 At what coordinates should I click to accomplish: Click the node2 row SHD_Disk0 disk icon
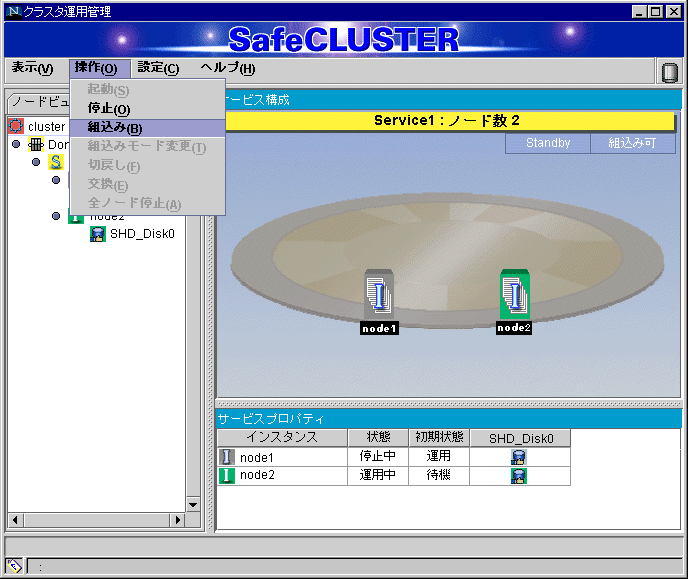tap(518, 476)
